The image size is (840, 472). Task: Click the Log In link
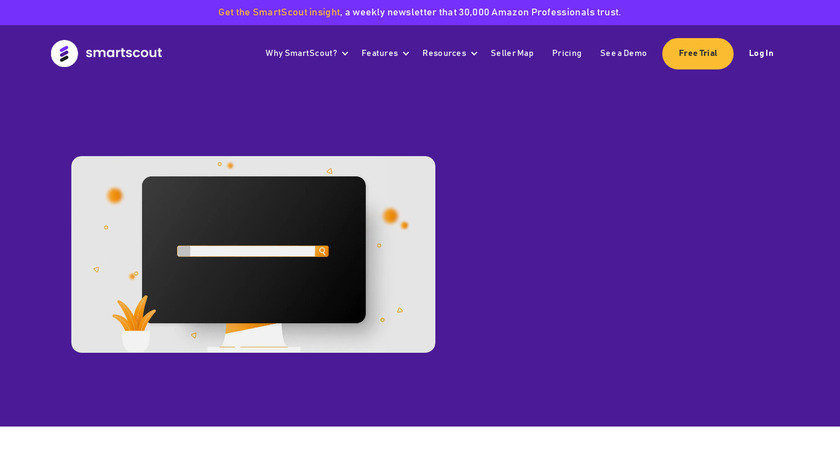tap(761, 53)
